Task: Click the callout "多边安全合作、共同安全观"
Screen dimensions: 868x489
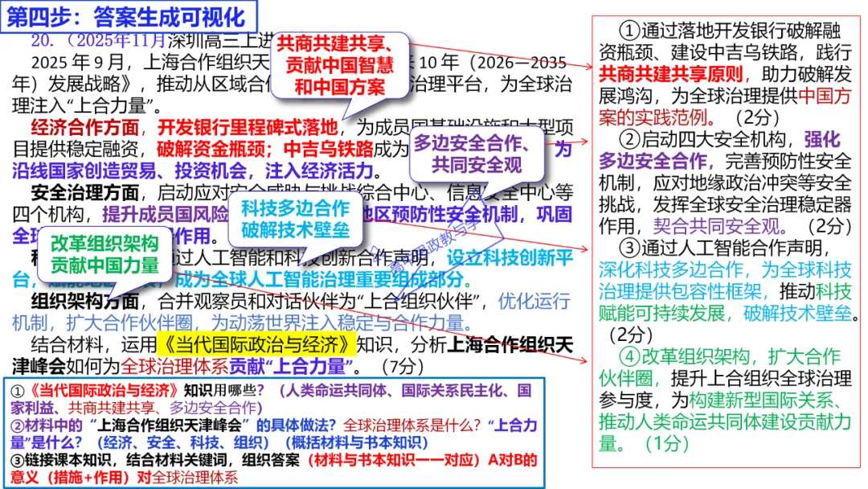Action: 477,154
